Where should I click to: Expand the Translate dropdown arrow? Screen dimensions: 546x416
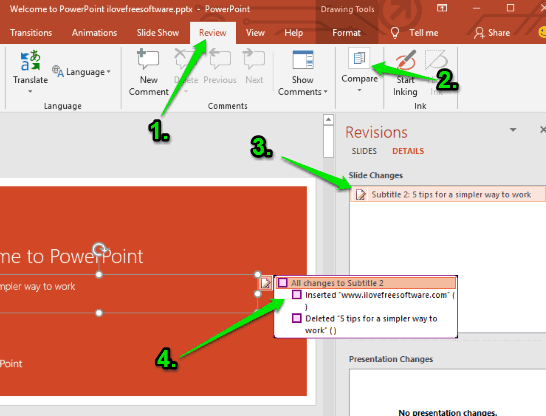(x=30, y=92)
